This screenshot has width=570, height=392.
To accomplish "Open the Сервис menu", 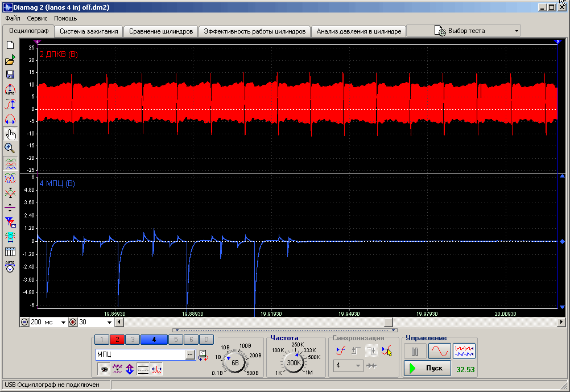I will 37,18.
